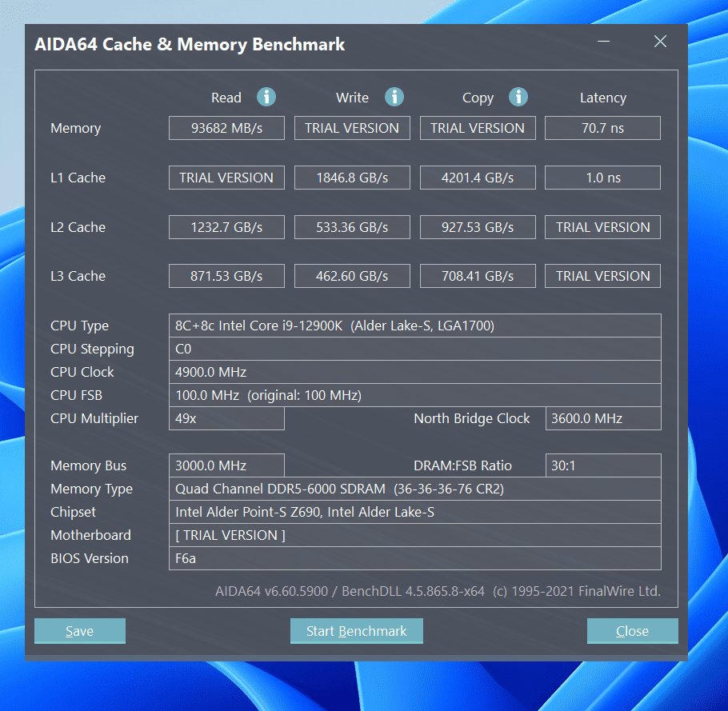
Task: Click the CPU Stepping label
Action: [x=92, y=350]
